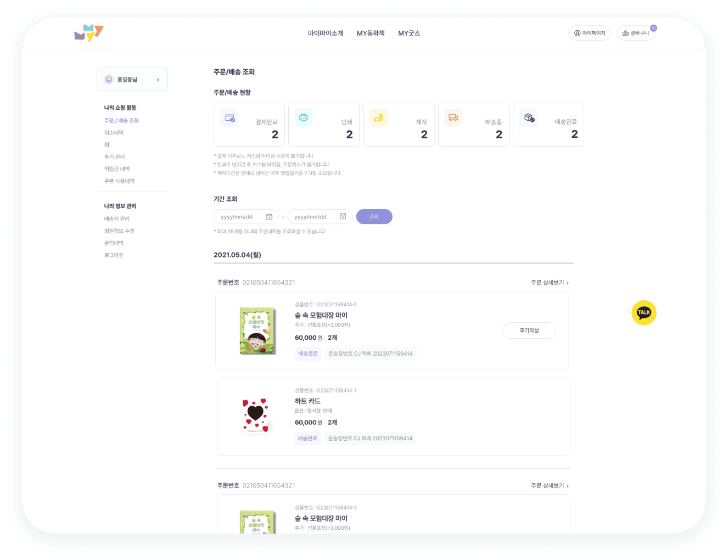
Task: Click the start date input field
Action: [x=240, y=217]
